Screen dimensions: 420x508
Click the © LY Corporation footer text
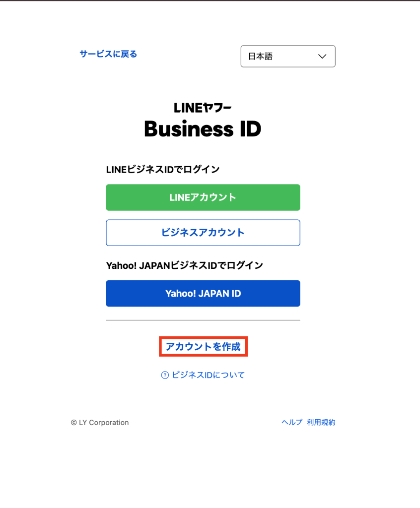(100, 423)
